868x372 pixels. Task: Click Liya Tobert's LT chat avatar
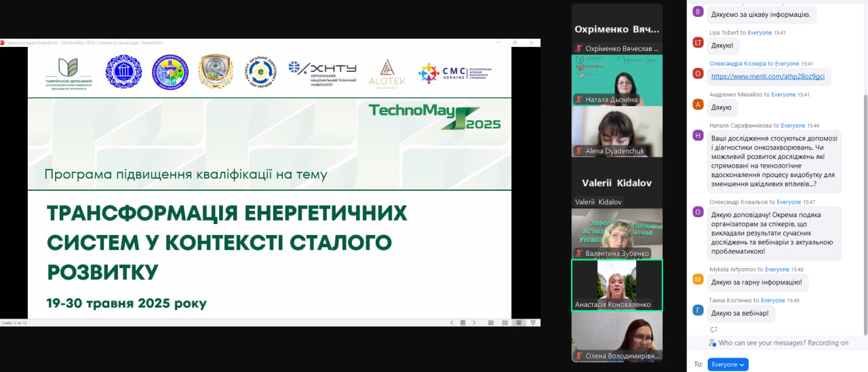pos(698,42)
